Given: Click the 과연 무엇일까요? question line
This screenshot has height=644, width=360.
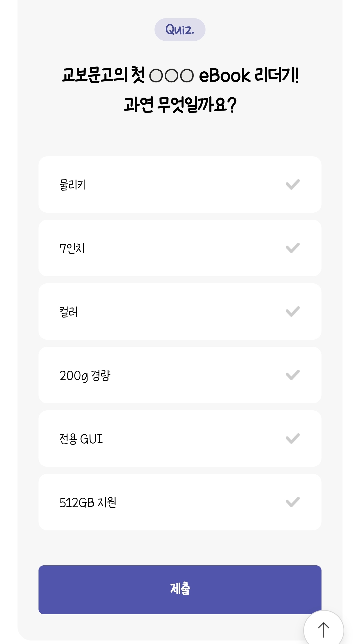Looking at the screenshot, I should tap(180, 105).
